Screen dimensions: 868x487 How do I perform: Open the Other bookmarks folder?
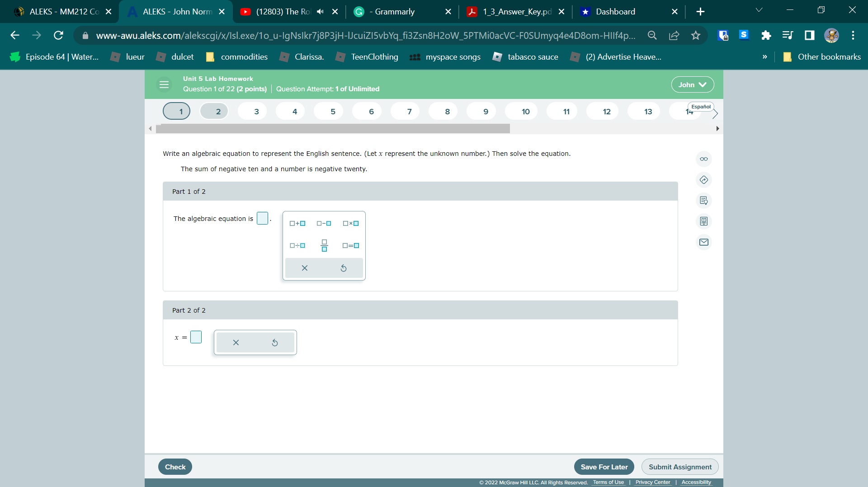coord(822,57)
